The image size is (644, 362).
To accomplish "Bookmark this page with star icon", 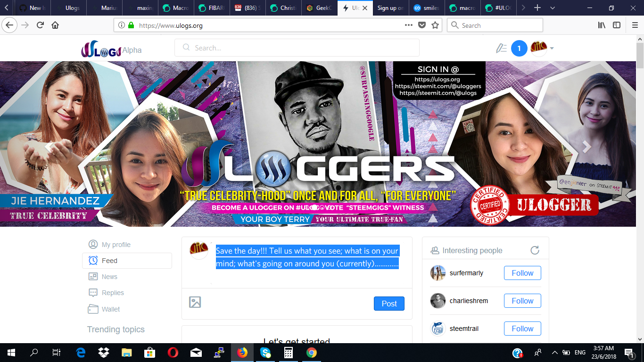I will [x=435, y=25].
